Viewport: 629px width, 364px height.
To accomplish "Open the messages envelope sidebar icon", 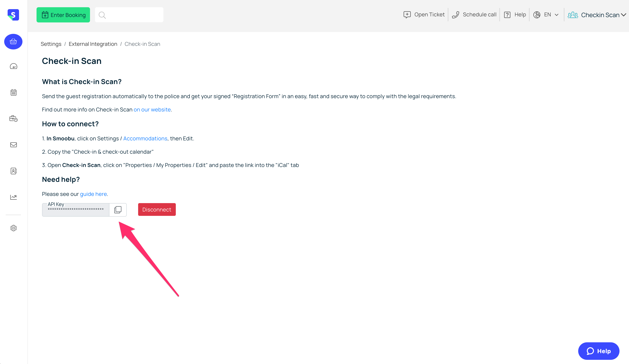I will tap(14, 145).
